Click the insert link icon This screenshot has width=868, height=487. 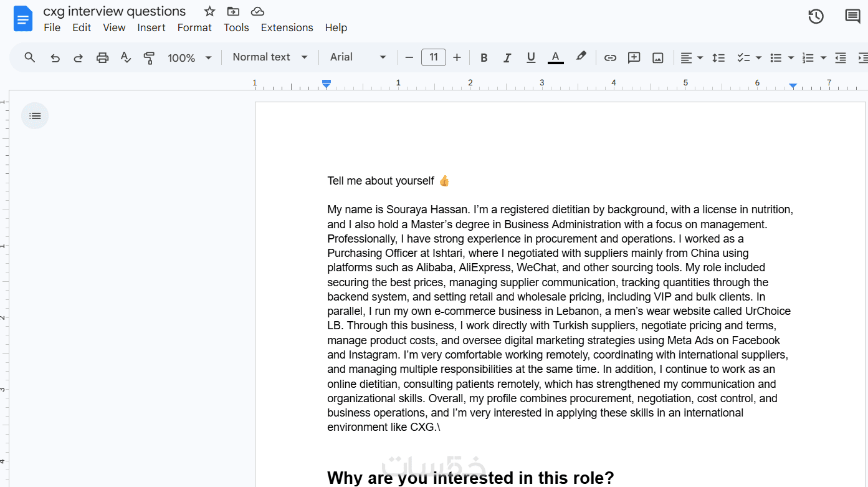click(610, 58)
